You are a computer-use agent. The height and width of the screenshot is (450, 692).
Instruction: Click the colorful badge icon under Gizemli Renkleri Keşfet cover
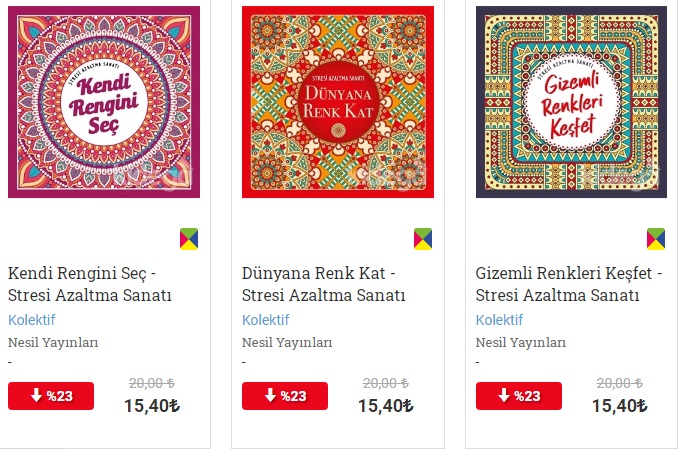(656, 239)
